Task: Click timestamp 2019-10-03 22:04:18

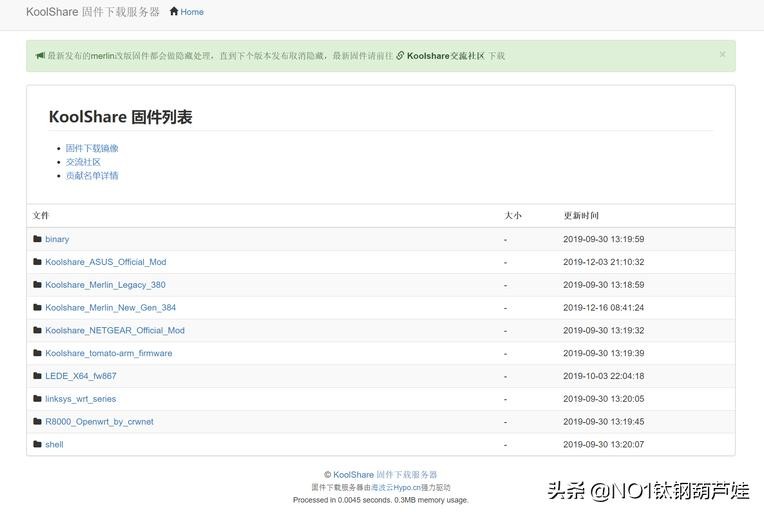Action: click(x=604, y=376)
